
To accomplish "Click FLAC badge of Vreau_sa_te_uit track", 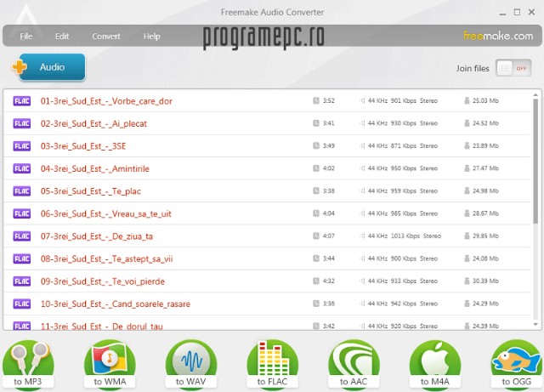I will (22, 214).
